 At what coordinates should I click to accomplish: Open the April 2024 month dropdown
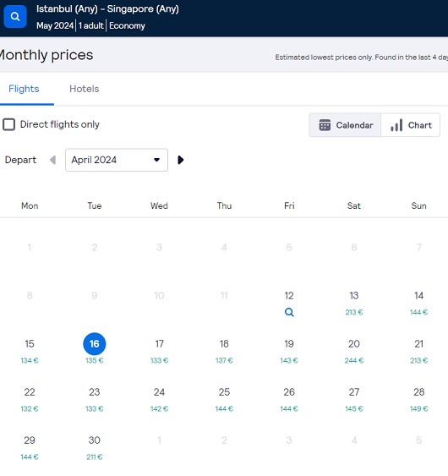pyautogui.click(x=117, y=160)
